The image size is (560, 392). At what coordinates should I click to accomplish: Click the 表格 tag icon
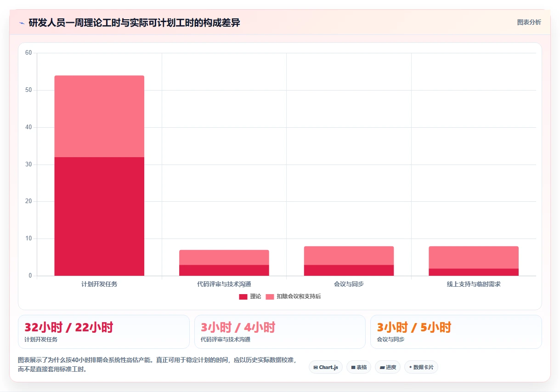click(353, 367)
